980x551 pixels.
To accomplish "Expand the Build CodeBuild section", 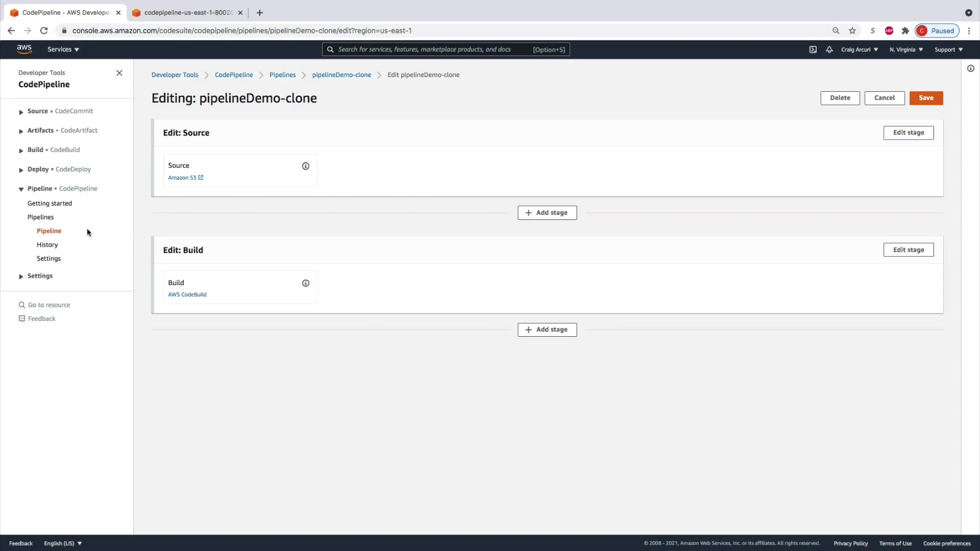I will [x=21, y=150].
